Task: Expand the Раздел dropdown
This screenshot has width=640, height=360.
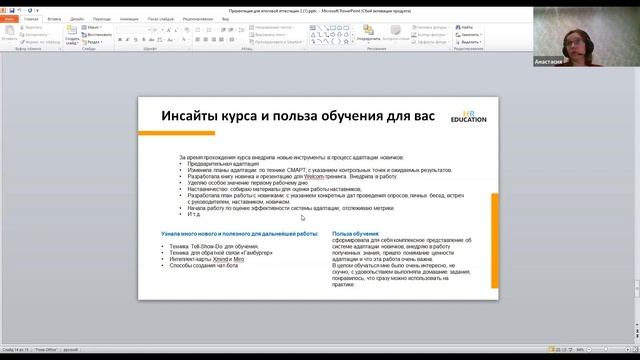Action: [92, 42]
